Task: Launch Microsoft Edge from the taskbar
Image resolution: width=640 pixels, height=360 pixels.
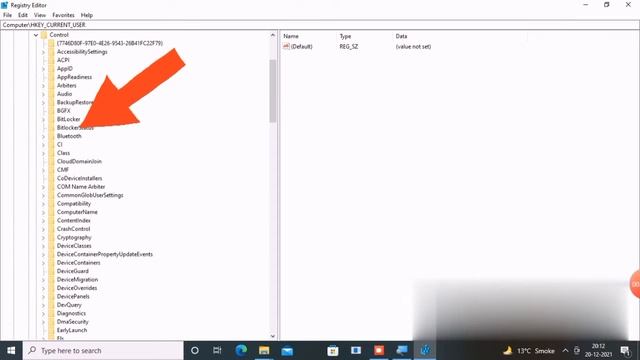Action: pyautogui.click(x=241, y=351)
